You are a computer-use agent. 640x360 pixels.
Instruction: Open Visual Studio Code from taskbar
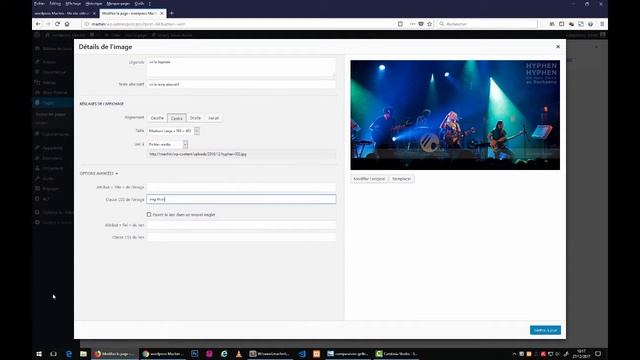(x=302, y=354)
